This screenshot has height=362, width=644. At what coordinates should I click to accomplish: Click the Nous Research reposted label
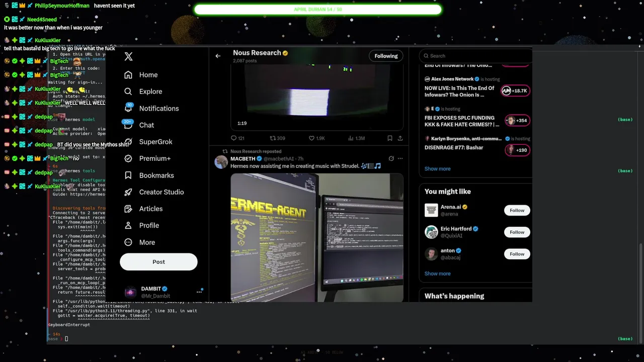(256, 151)
